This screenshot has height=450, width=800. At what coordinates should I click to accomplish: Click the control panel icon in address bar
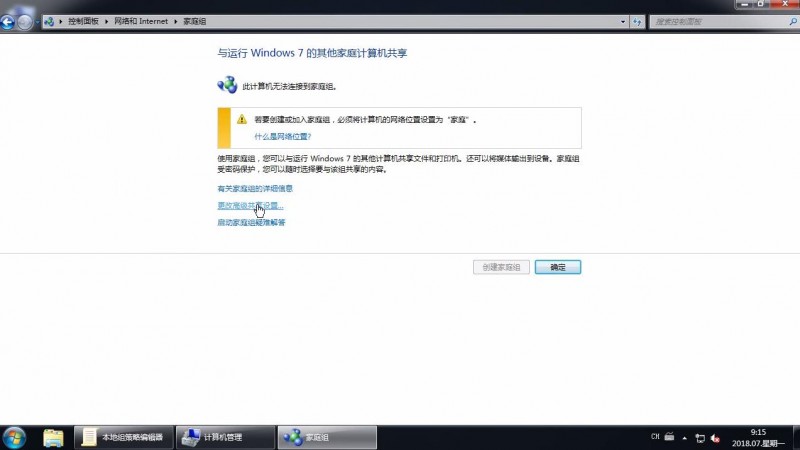click(x=49, y=21)
